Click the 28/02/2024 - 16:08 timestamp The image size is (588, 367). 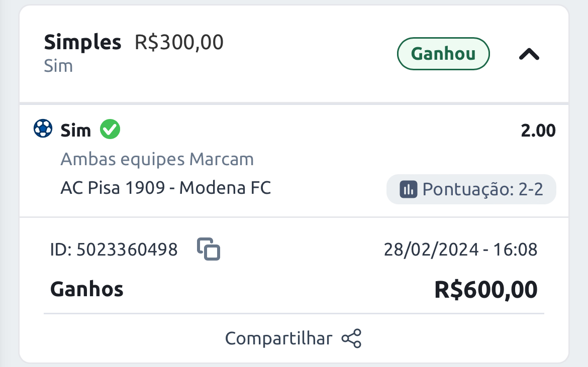coord(460,250)
